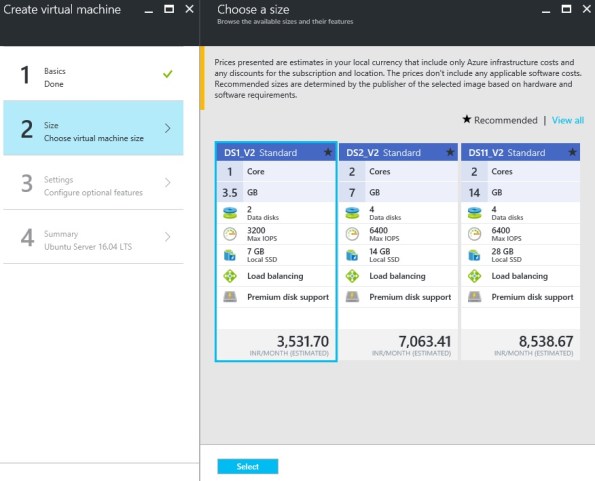Click the data disks icon in DS11_V2 card
The height and width of the screenshot is (481, 595).
coord(474,213)
